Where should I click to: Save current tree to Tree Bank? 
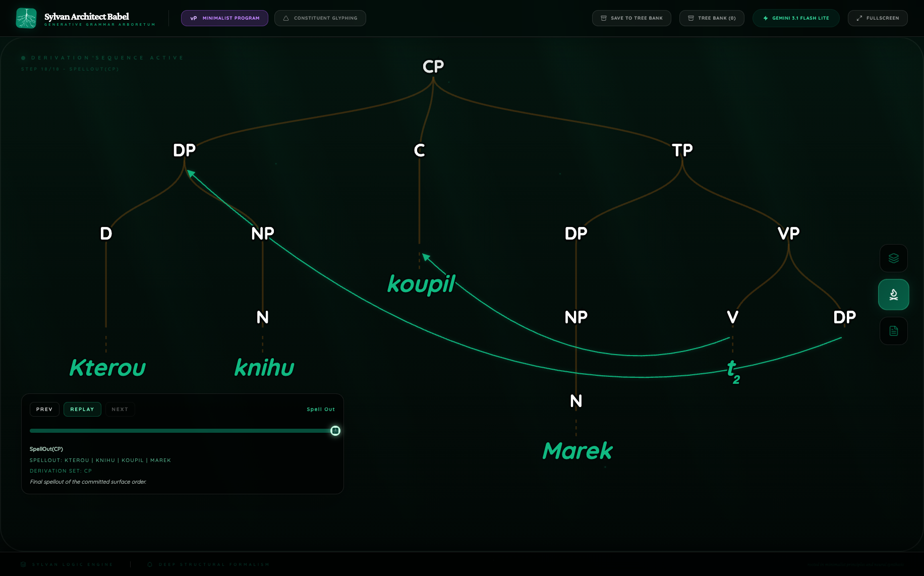[x=631, y=18]
